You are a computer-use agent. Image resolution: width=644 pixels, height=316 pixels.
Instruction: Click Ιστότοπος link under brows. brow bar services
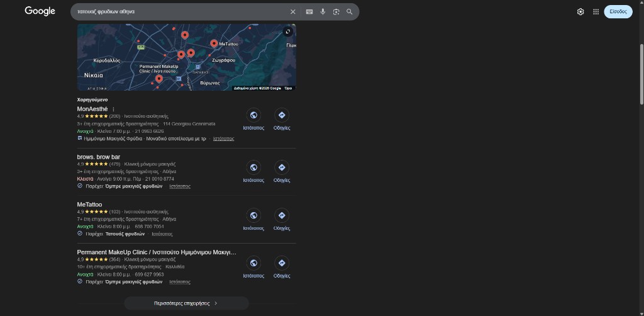pos(180,186)
